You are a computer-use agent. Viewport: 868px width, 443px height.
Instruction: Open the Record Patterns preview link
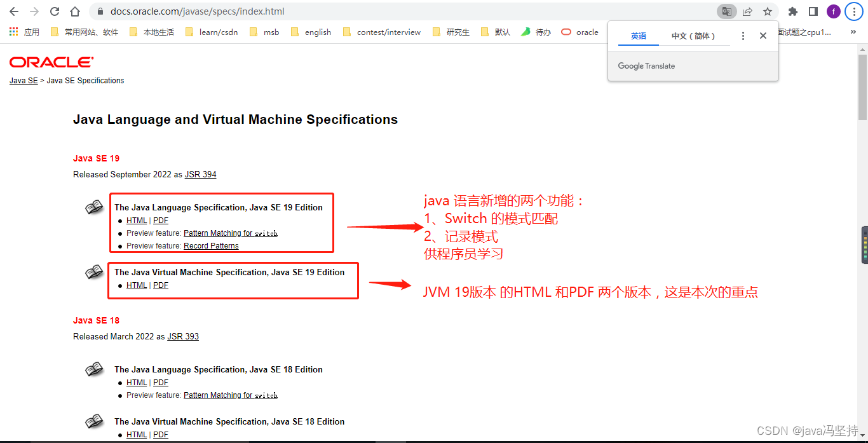pyautogui.click(x=212, y=246)
